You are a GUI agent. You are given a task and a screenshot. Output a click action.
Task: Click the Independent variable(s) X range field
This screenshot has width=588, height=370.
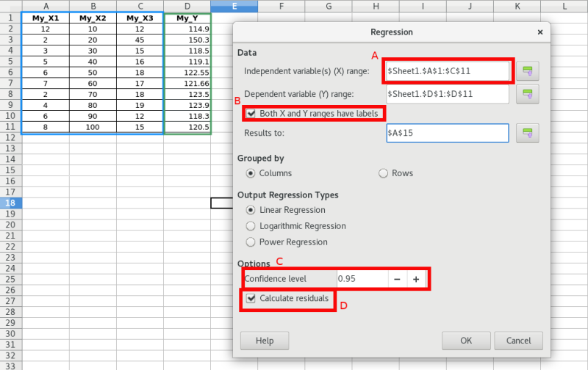click(447, 71)
